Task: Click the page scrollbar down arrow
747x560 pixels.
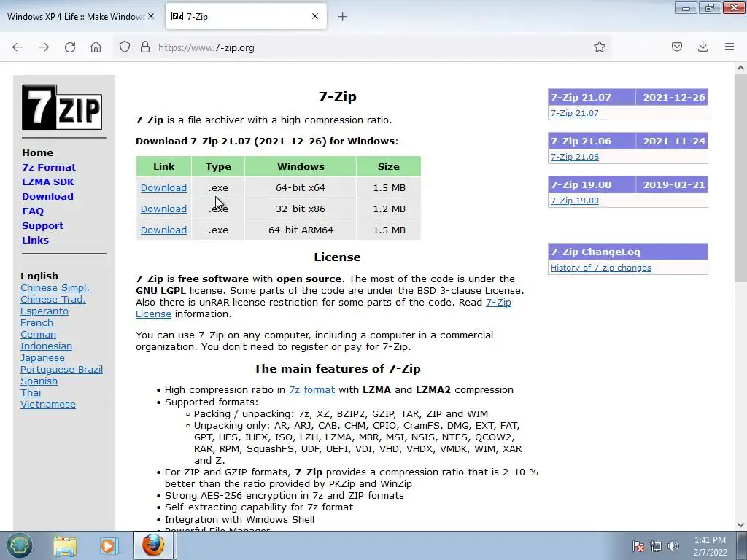Action: pyautogui.click(x=740, y=525)
